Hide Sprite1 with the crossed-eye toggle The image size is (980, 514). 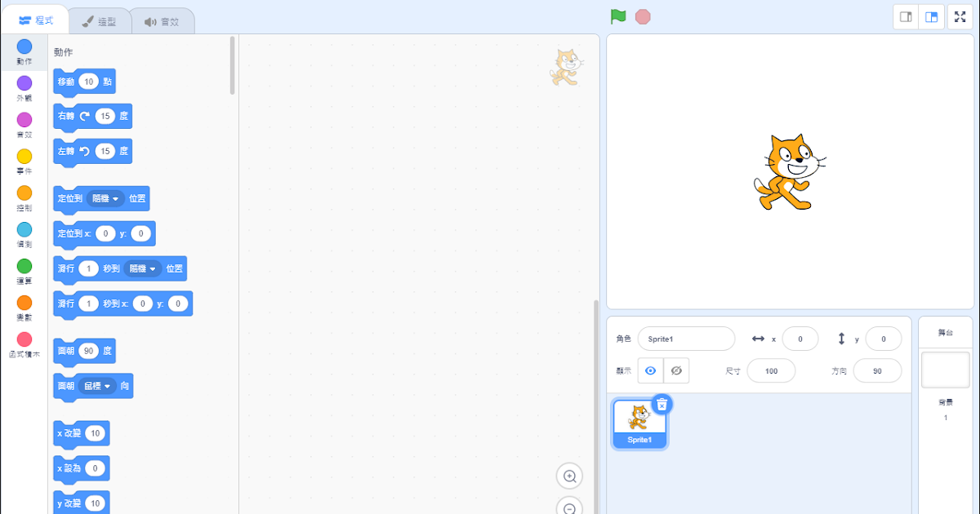pyautogui.click(x=679, y=370)
